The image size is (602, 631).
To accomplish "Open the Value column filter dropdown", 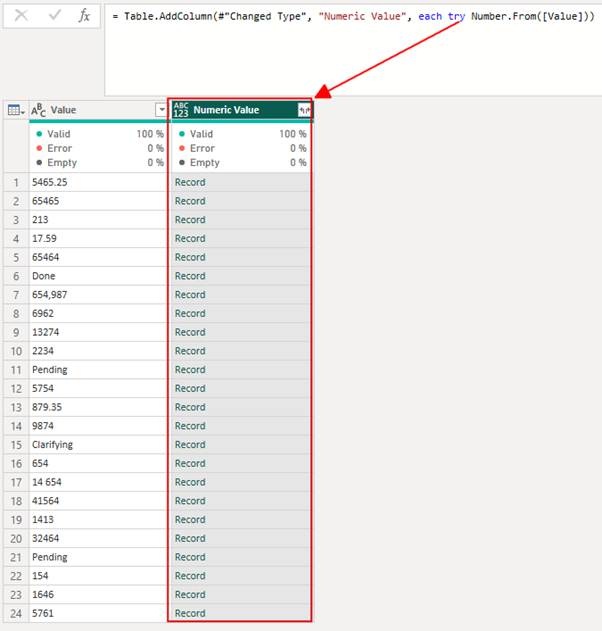I will 161,110.
